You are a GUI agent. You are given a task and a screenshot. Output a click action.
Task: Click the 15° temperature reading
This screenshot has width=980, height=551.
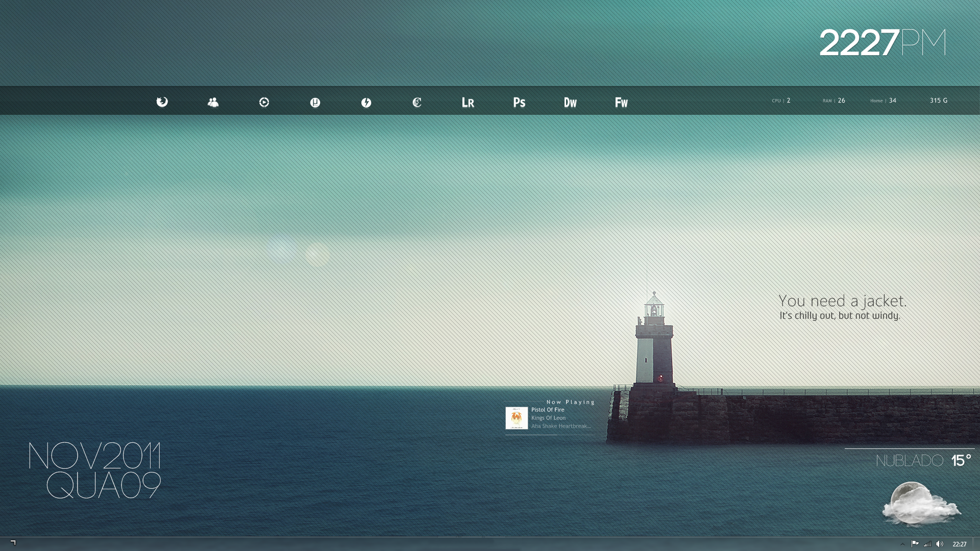pos(961,460)
